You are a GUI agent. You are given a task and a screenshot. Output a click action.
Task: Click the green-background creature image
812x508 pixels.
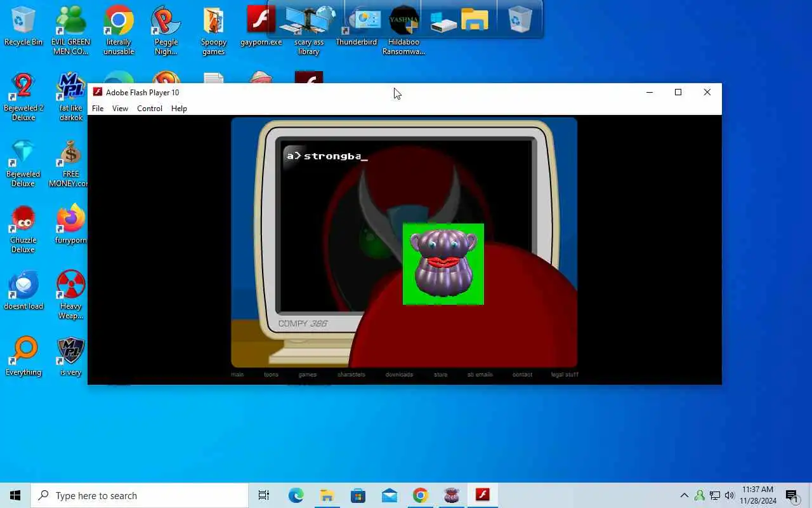pyautogui.click(x=443, y=264)
